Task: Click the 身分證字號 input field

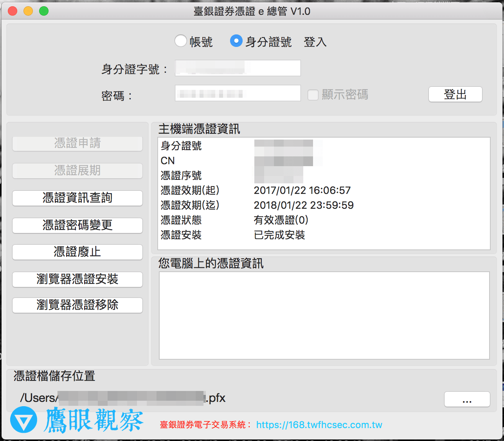Action: pyautogui.click(x=238, y=68)
